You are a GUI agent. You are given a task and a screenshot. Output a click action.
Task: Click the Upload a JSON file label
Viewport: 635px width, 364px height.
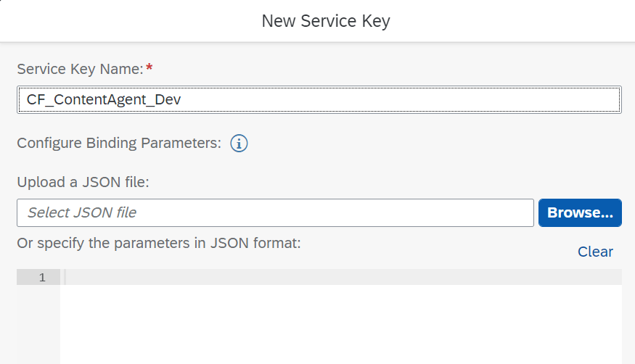point(83,181)
